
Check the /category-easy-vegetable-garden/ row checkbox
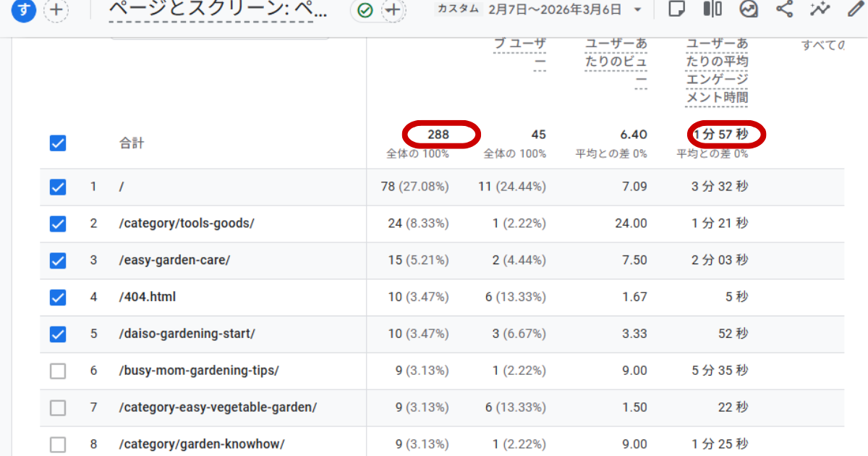pyautogui.click(x=58, y=408)
